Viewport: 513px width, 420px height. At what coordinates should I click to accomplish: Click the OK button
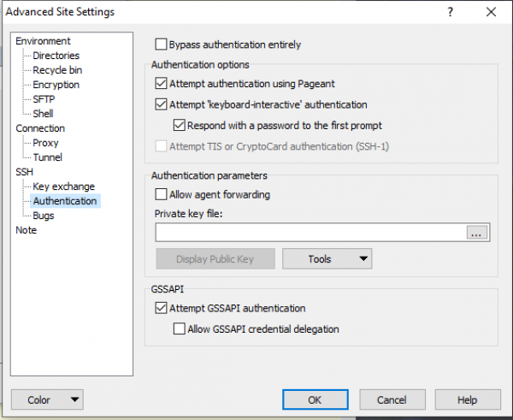pyautogui.click(x=315, y=399)
